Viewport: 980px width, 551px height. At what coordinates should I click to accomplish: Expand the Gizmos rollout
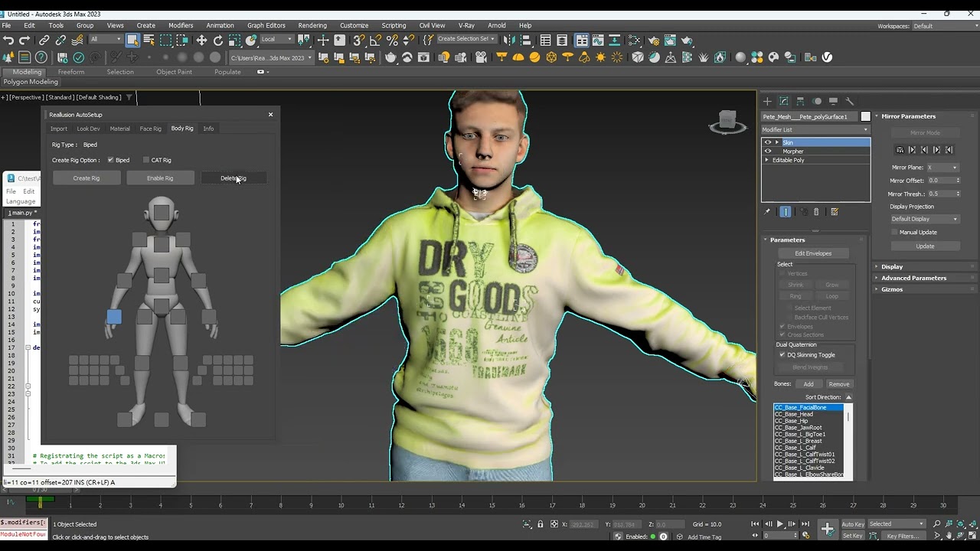[x=891, y=289]
